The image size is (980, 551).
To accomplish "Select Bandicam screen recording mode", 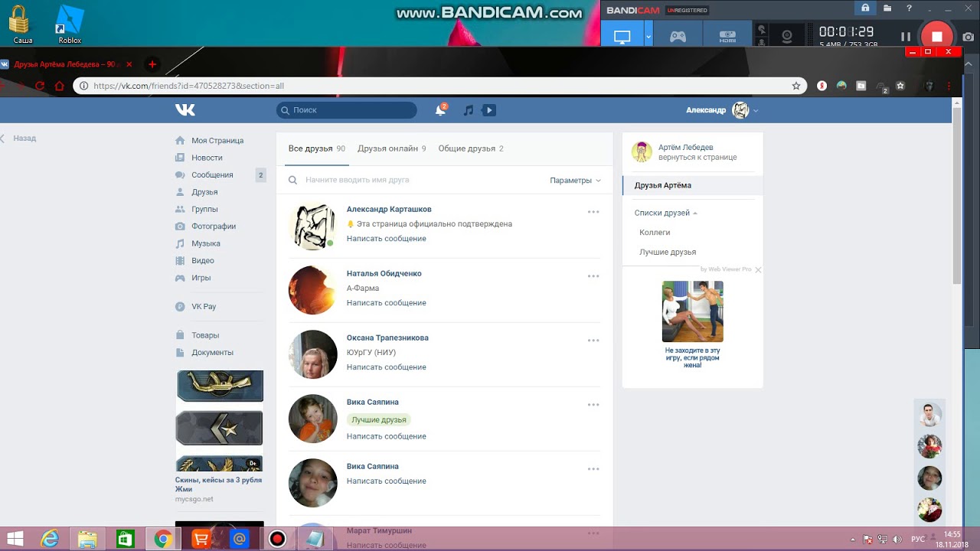I will click(622, 36).
